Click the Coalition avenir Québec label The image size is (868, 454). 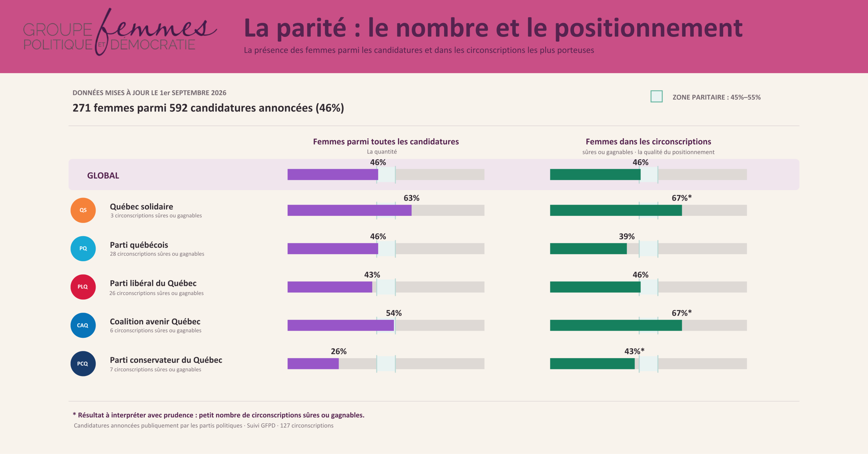(x=155, y=322)
